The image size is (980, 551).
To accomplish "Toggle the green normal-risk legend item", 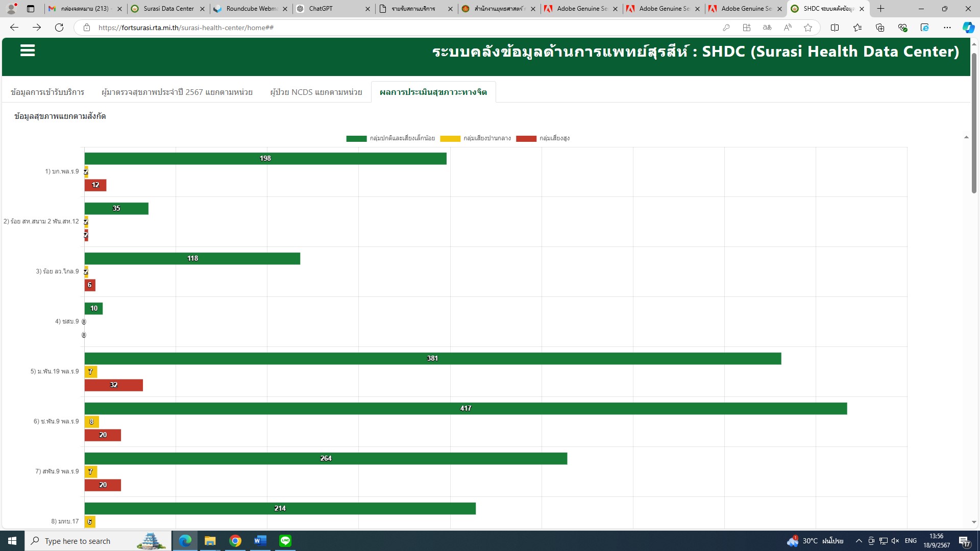I will tap(390, 138).
